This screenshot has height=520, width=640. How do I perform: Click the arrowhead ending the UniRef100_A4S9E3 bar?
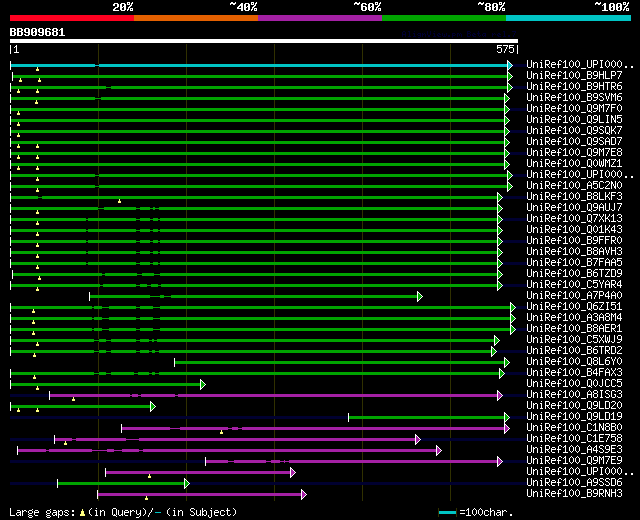click(438, 450)
